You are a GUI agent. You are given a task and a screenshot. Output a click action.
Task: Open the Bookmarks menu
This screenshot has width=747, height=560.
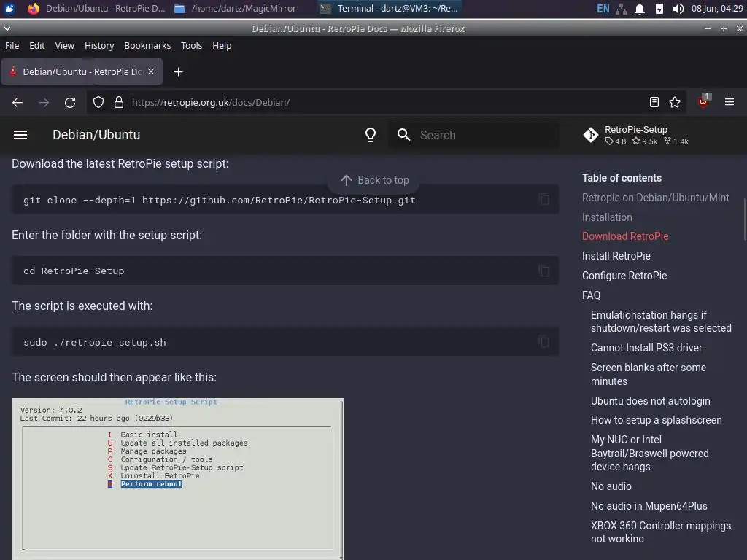click(x=147, y=46)
